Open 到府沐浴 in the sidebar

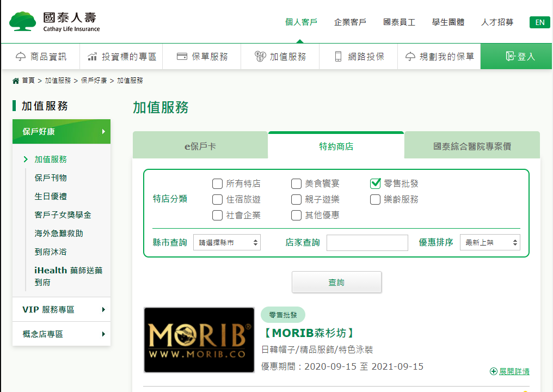click(51, 252)
